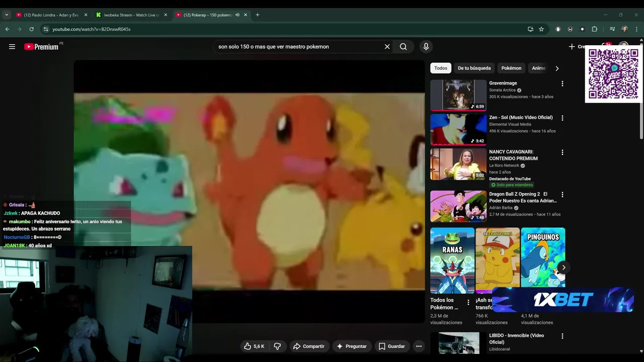This screenshot has height=362, width=644.
Task: Select the Pokémon filter chip
Action: point(511,68)
